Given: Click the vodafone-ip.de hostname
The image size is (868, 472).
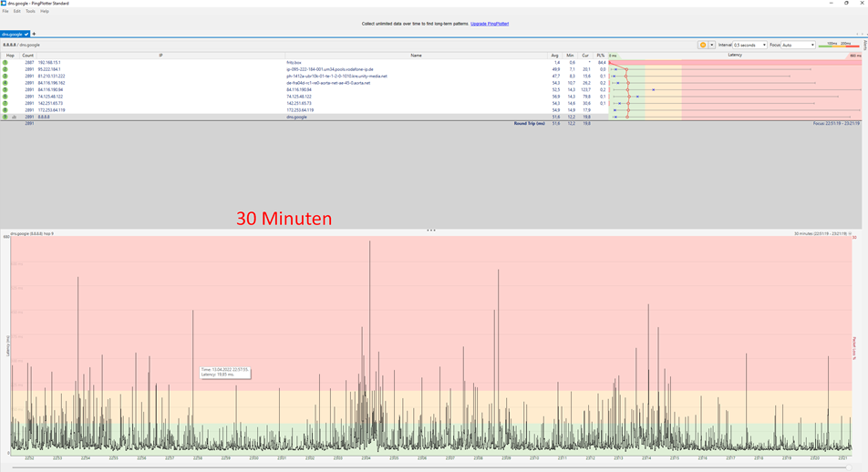Looking at the screenshot, I should [330, 69].
